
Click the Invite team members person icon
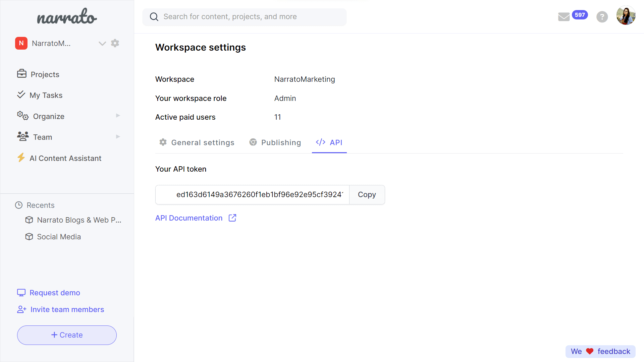pos(21,309)
